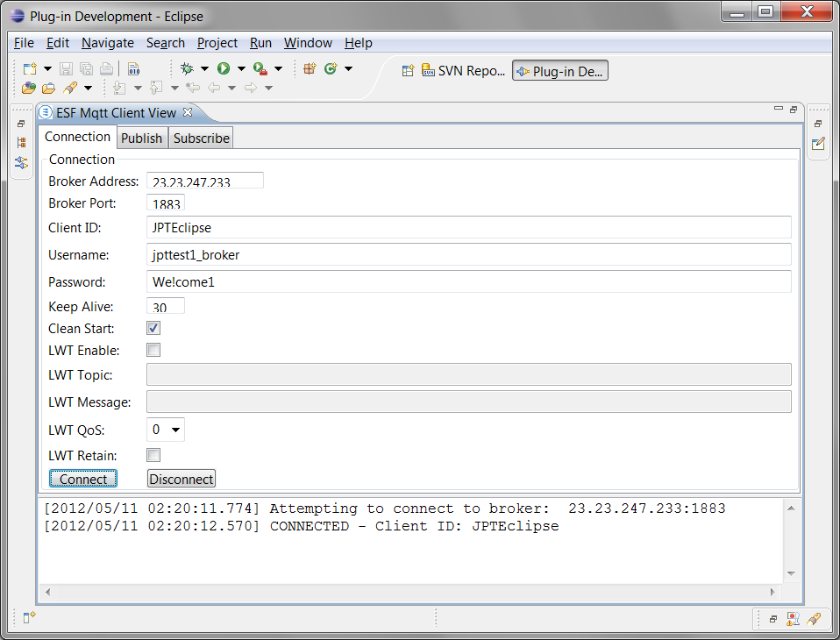Click the bottom-right user bookmark icon
This screenshot has height=640, width=840.
794,619
